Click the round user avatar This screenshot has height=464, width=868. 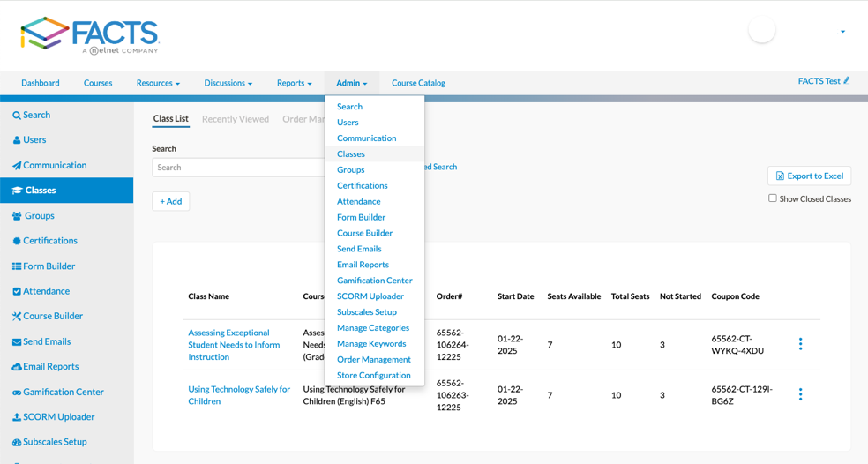(x=762, y=30)
